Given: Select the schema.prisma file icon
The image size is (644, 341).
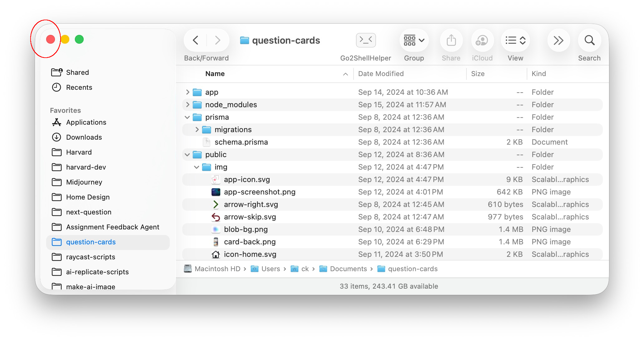Looking at the screenshot, I should tap(207, 142).
